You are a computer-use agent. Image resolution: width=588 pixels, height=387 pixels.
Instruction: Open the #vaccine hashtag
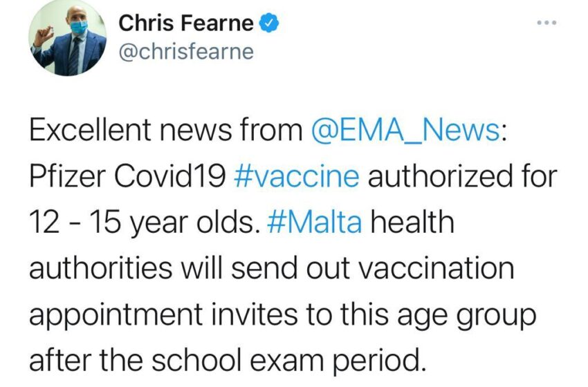(296, 176)
